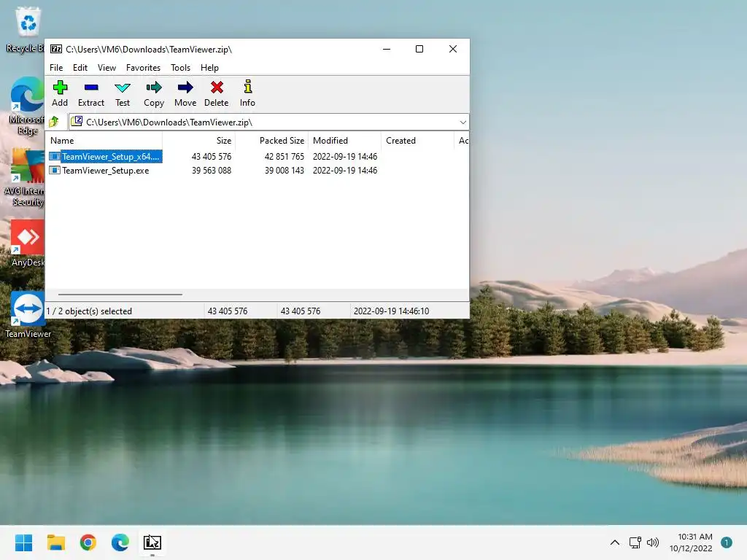The width and height of the screenshot is (747, 560).
Task: Click the size value 39 563 088
Action: (212, 171)
